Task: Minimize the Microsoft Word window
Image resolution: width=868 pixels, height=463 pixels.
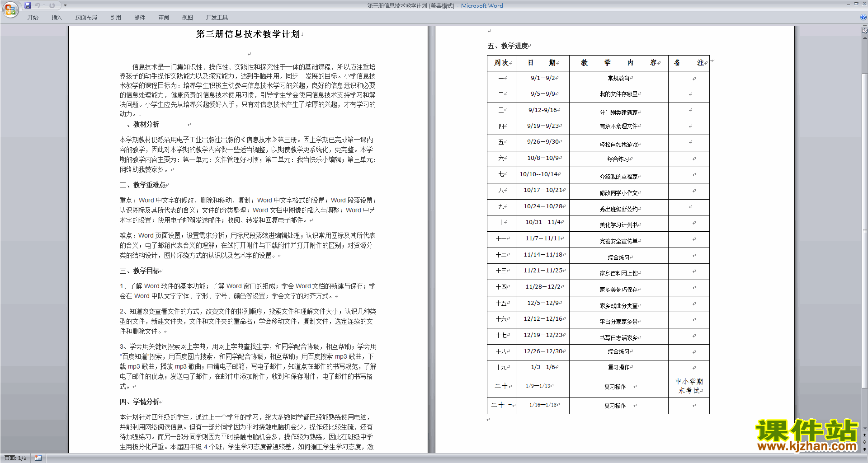Action: pos(848,4)
